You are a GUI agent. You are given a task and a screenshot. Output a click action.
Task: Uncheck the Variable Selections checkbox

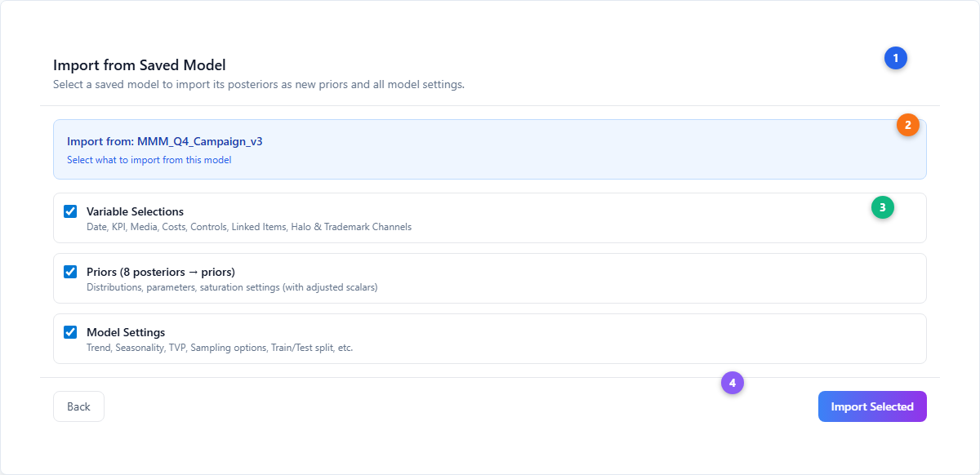pyautogui.click(x=70, y=211)
